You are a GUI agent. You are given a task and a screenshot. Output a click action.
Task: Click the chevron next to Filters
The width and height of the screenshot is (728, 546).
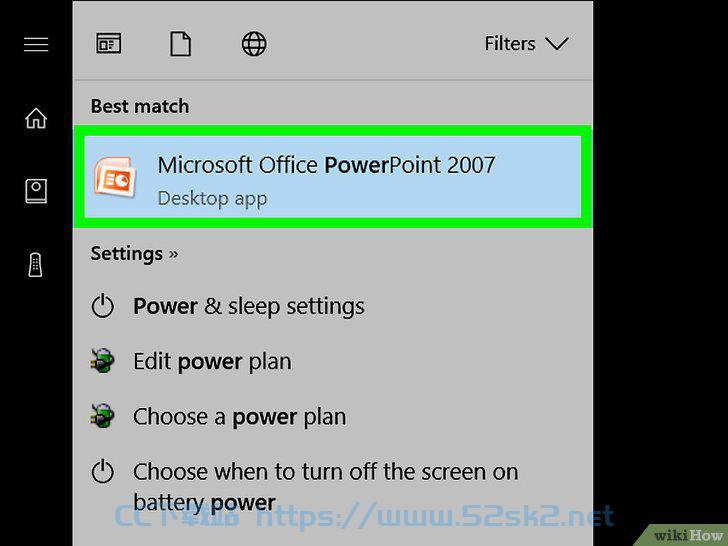557,44
